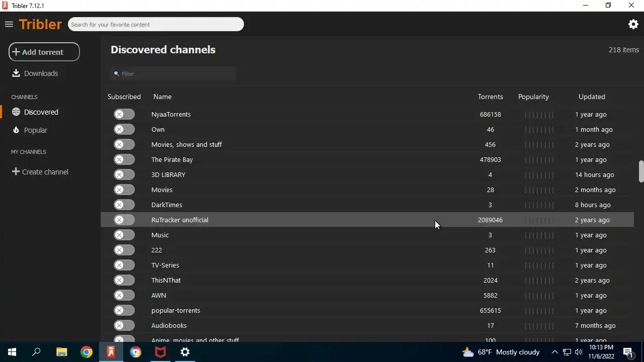This screenshot has width=644, height=362.
Task: Click Create channel link
Action: tap(45, 172)
